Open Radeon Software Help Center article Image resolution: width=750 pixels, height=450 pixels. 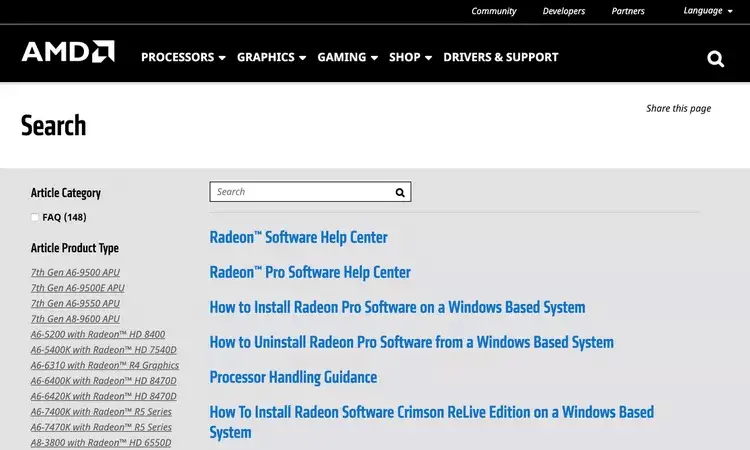[298, 237]
